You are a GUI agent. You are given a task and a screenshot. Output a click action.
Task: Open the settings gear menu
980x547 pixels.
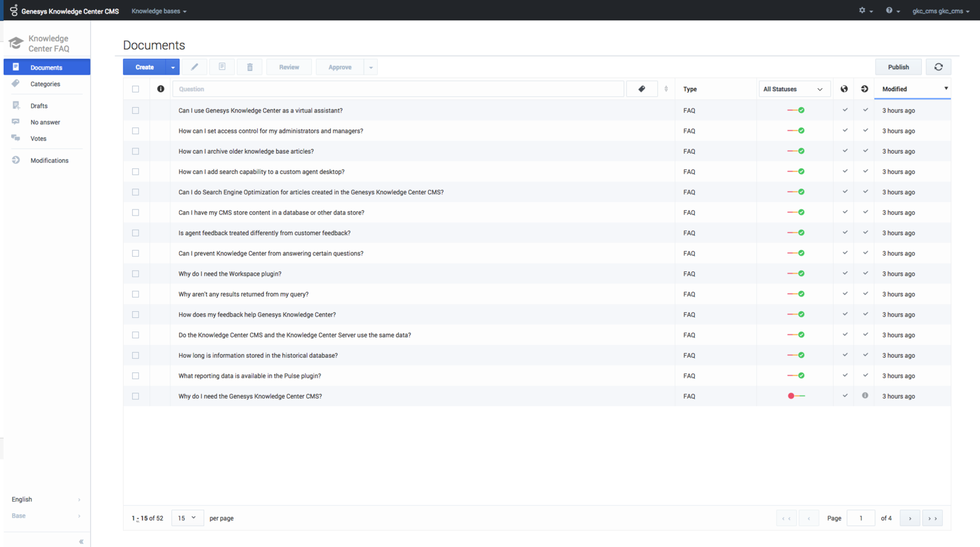point(865,10)
